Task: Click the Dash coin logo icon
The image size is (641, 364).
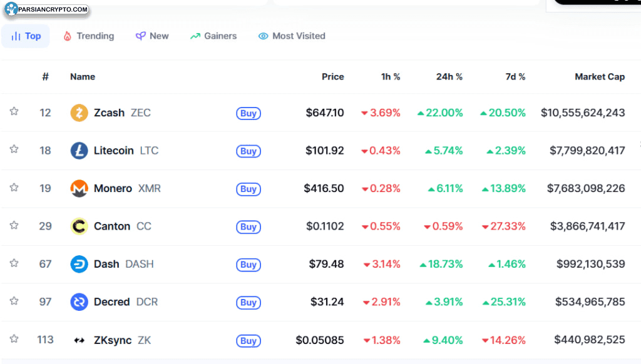Action: (79, 264)
